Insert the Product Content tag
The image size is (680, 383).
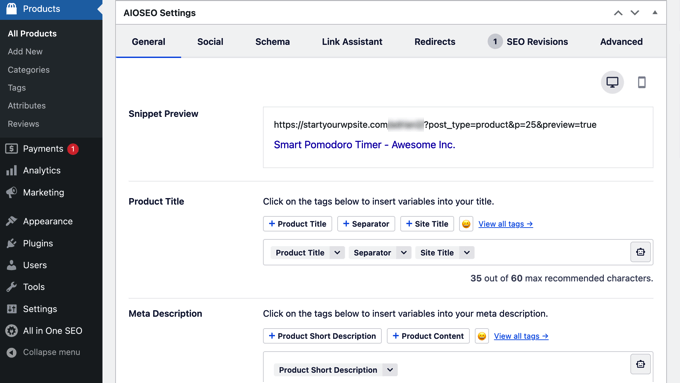coord(428,336)
